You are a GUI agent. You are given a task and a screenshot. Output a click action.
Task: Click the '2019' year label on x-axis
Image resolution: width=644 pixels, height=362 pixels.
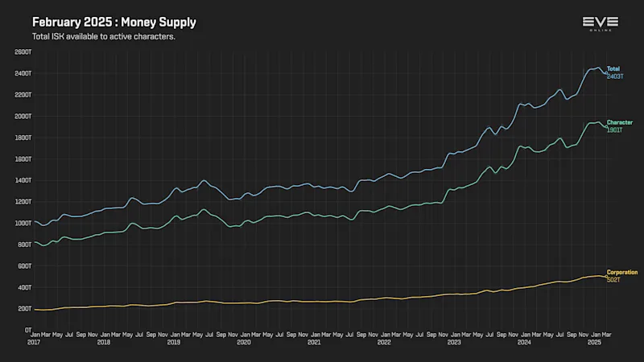[174, 343]
